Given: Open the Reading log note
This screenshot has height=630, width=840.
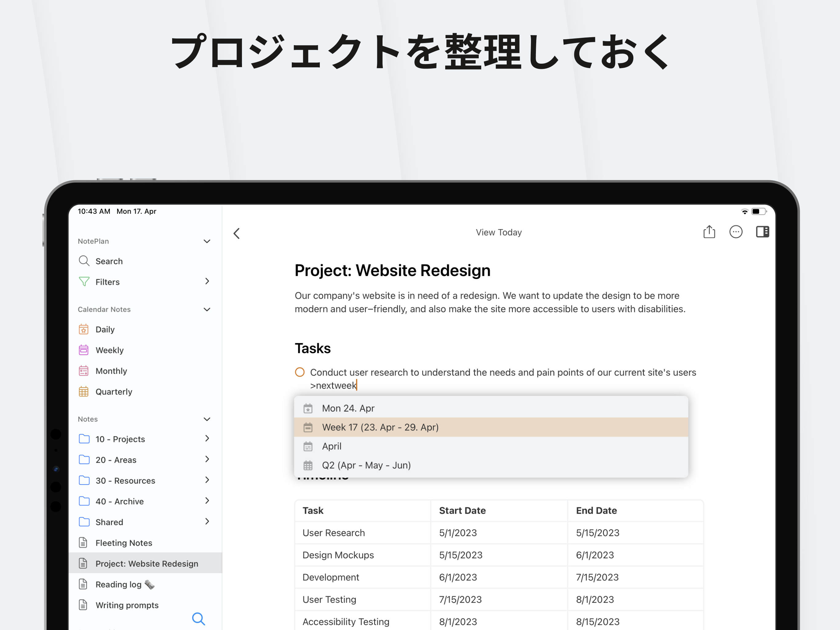Looking at the screenshot, I should pos(118,584).
